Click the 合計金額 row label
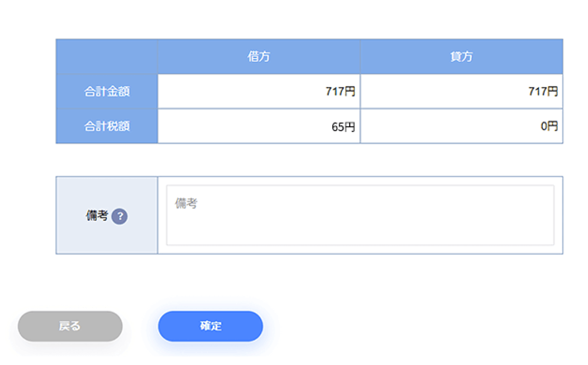This screenshot has height=365, width=588. [107, 91]
